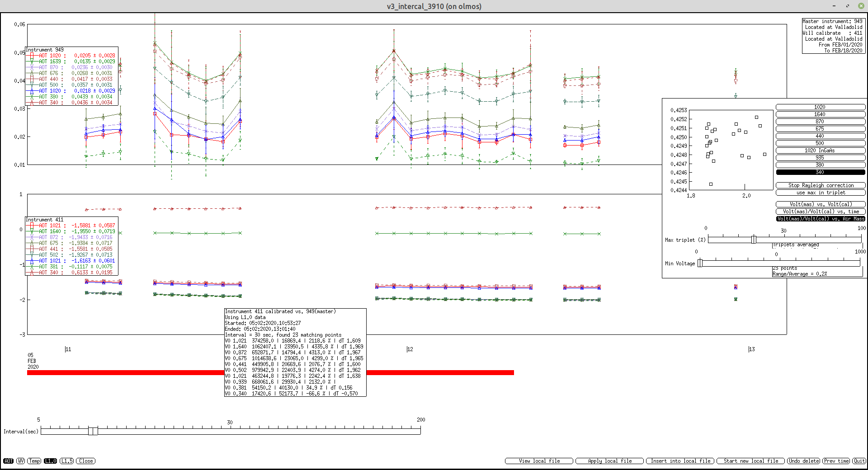Click legend entry AOT 340 : 0.6133 ± 0.0195

[x=71, y=273]
